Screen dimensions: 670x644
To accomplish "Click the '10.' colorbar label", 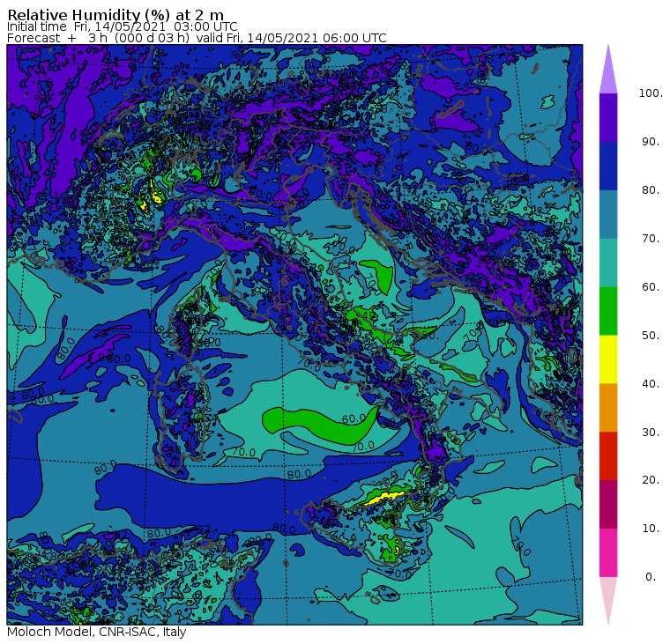I will click(x=651, y=529).
